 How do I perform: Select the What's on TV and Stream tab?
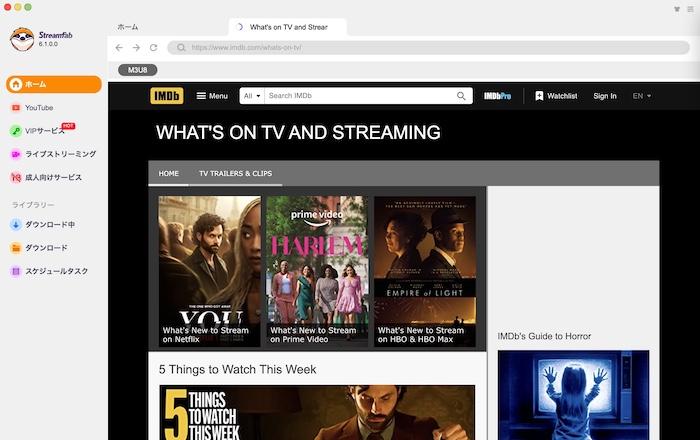[288, 27]
